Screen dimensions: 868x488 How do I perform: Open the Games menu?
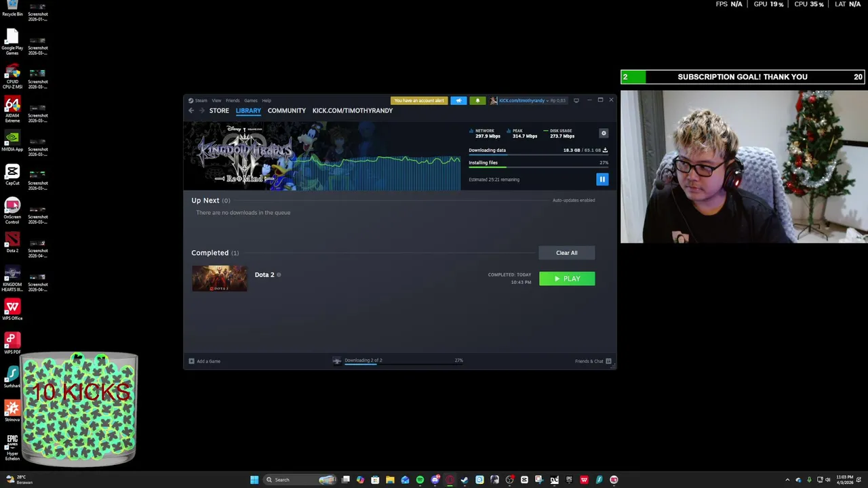pos(251,100)
